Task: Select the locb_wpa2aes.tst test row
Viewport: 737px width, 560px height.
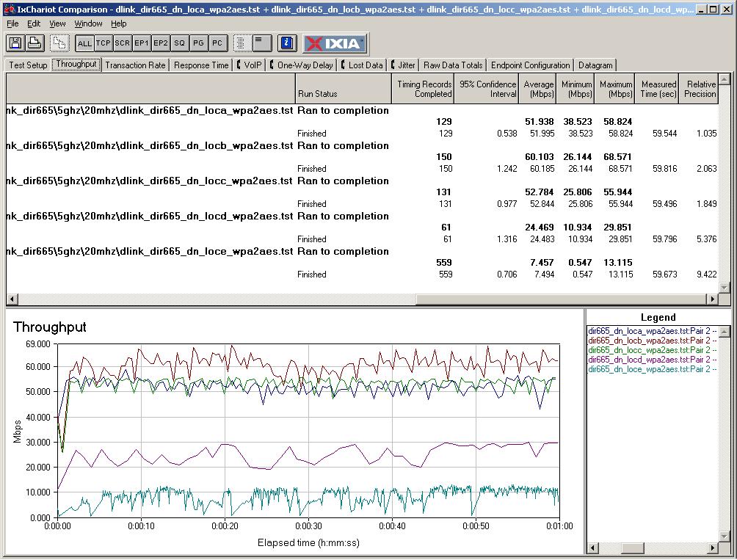Action: 362,145
